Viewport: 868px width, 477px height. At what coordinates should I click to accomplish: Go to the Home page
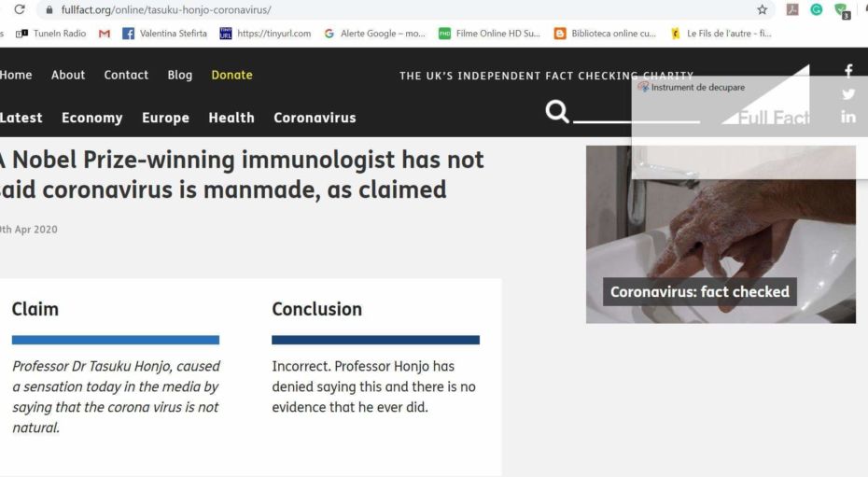(x=16, y=75)
